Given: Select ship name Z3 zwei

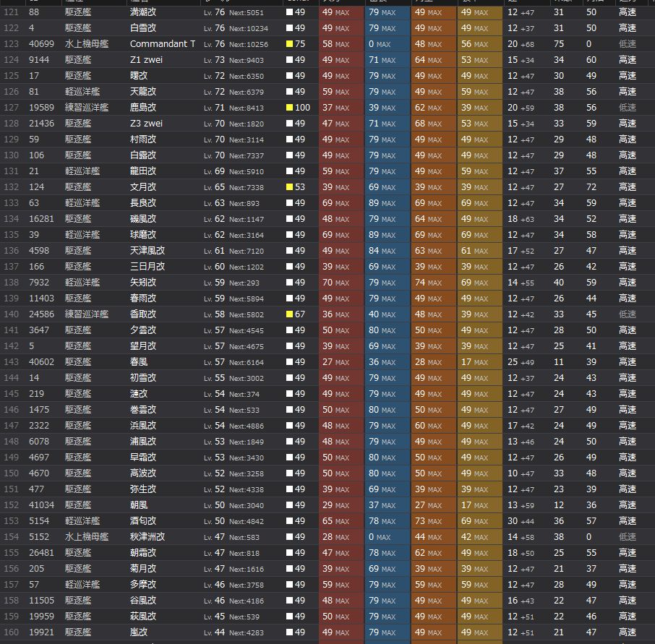Looking at the screenshot, I should point(146,124).
